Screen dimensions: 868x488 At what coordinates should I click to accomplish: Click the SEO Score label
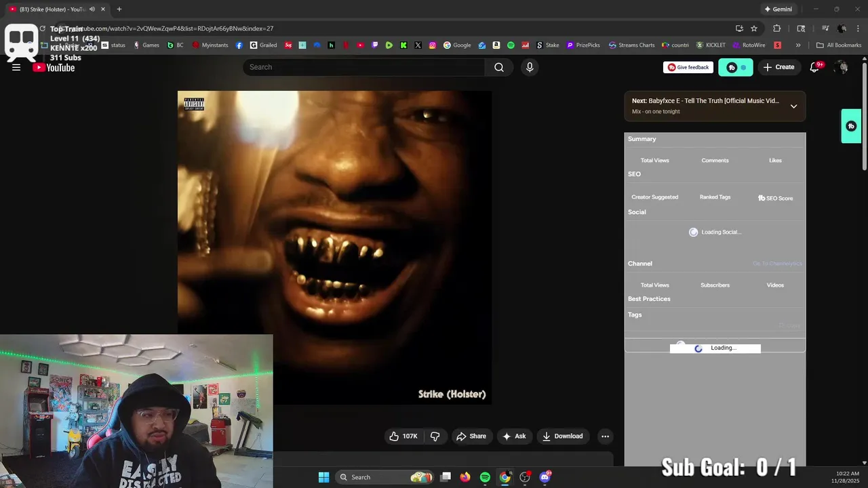click(x=775, y=198)
